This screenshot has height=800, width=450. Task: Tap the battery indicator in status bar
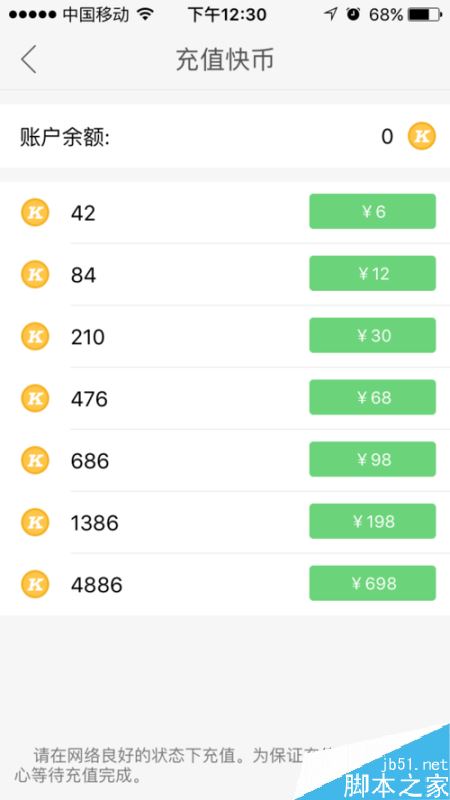(x=426, y=15)
